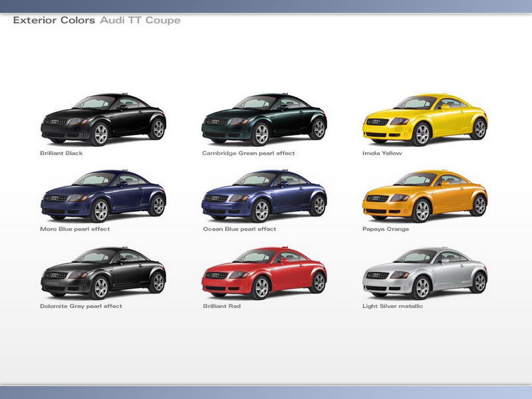Select the Cambridge Green car image
This screenshot has width=532, height=399.
[264, 119]
